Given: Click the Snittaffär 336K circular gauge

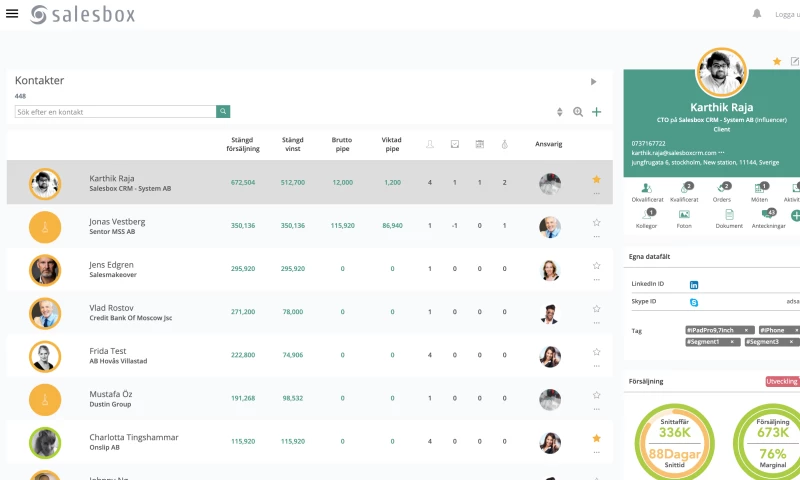Looking at the screenshot, I should click(x=674, y=443).
